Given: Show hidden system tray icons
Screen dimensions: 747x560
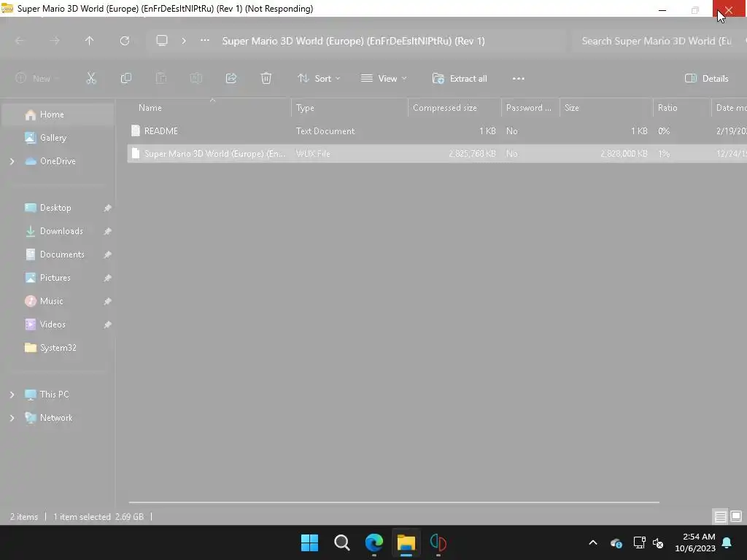Looking at the screenshot, I should click(593, 542).
